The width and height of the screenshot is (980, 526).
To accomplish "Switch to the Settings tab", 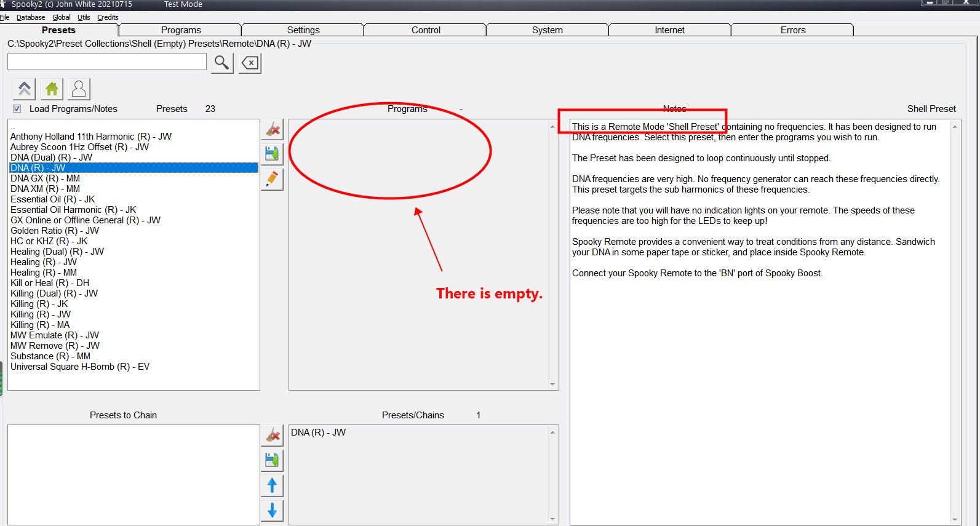I will (303, 30).
